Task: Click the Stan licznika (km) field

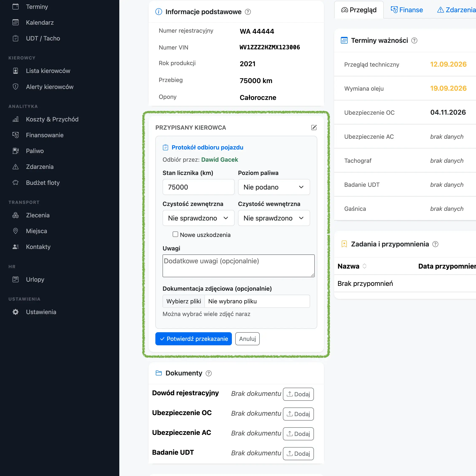Action: pos(198,187)
